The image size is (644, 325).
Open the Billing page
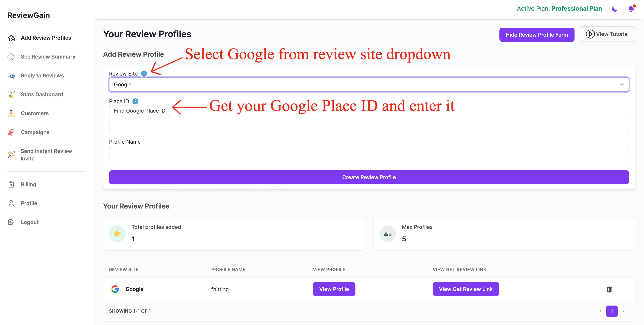click(29, 185)
